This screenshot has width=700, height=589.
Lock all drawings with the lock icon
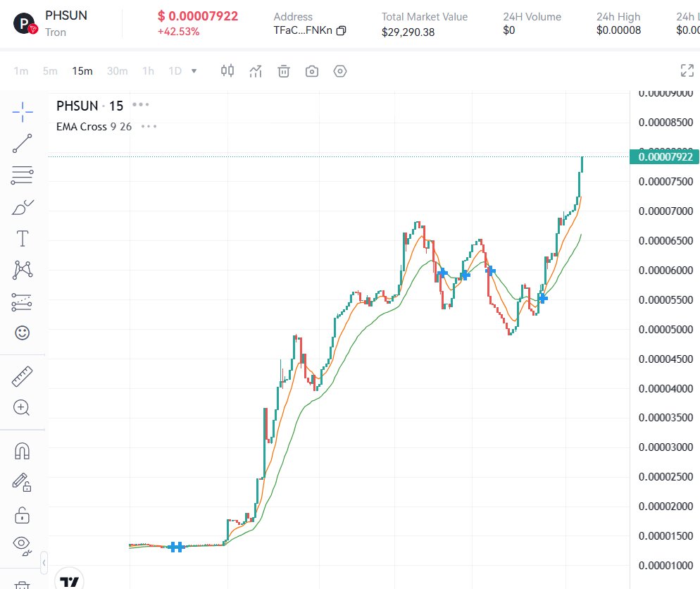pos(22,515)
